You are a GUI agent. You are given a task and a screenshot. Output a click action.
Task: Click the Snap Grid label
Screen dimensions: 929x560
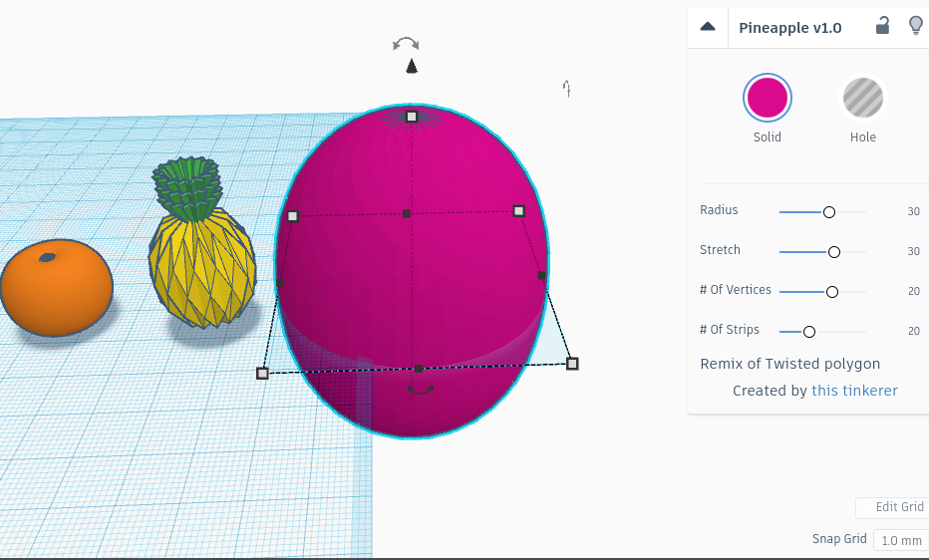[839, 539]
